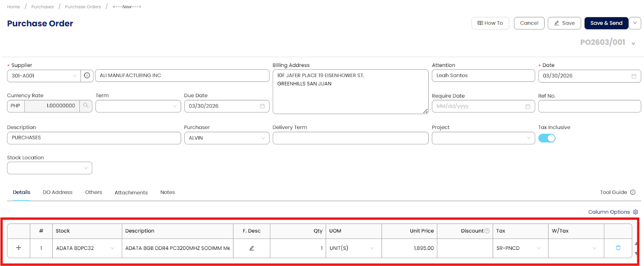Open the Supplier 301-A001 dropdown
The width and height of the screenshot is (644, 266).
(44, 76)
